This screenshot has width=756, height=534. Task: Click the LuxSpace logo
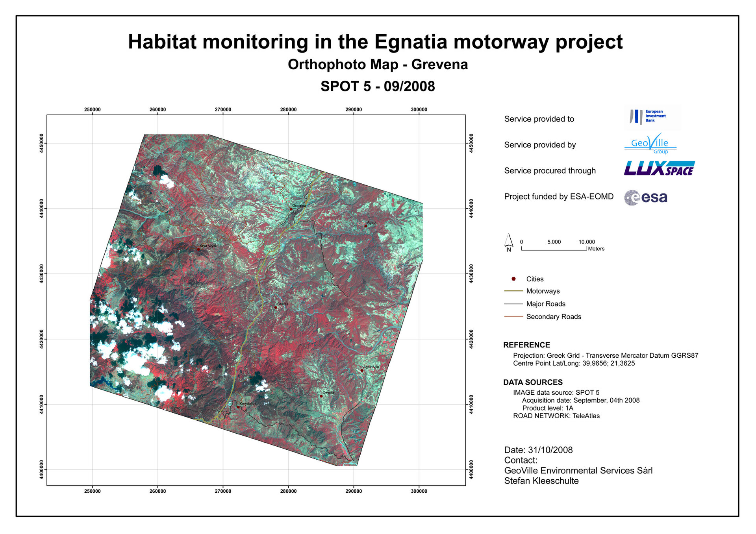[659, 168]
